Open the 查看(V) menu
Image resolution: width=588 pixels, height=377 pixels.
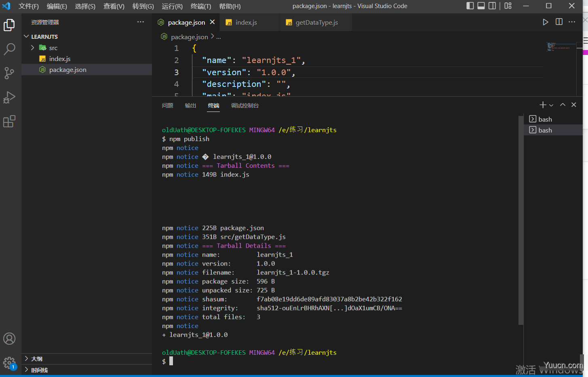(114, 6)
